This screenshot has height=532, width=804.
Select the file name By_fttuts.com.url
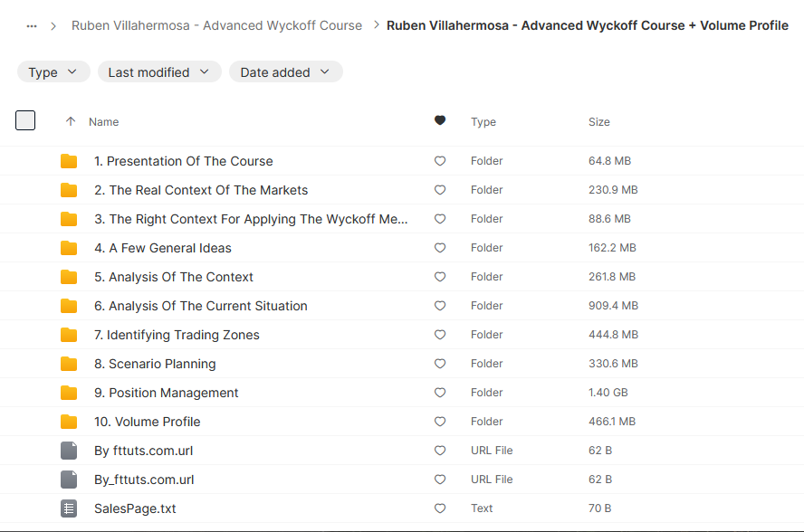click(144, 480)
